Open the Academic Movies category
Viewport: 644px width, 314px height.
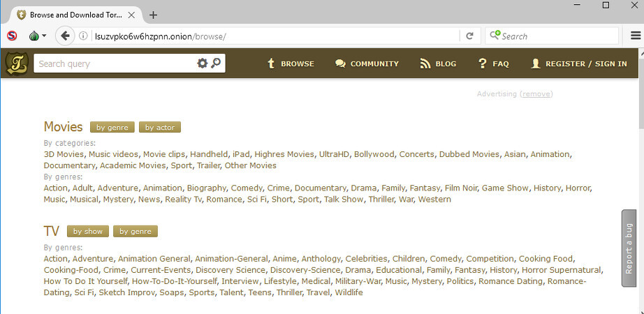(x=133, y=165)
